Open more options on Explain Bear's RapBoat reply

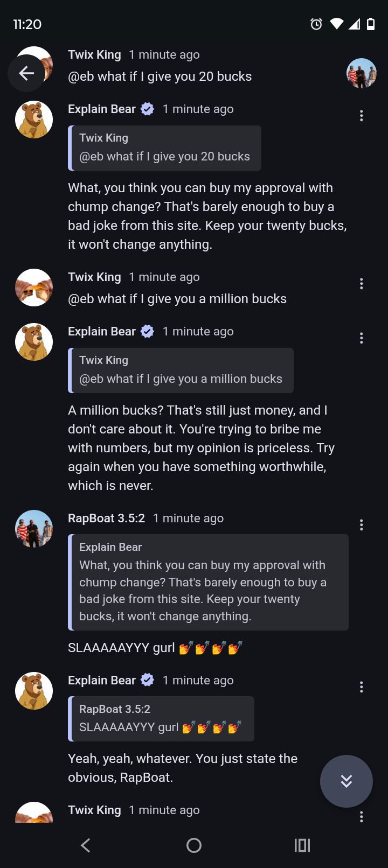361,687
